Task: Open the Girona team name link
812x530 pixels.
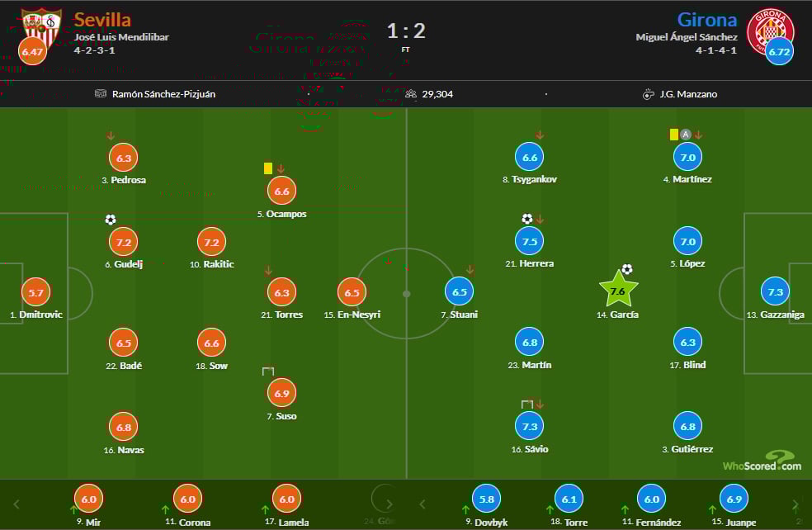Action: click(x=707, y=19)
